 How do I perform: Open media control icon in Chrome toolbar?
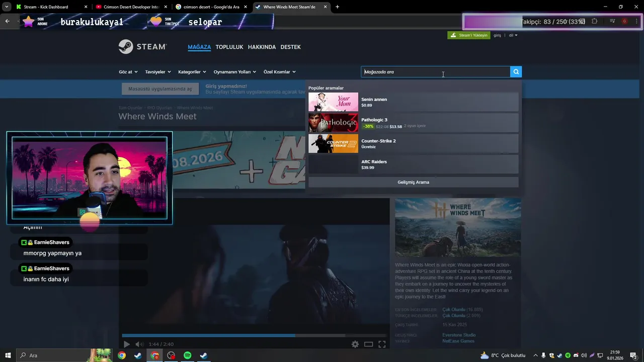(612, 21)
